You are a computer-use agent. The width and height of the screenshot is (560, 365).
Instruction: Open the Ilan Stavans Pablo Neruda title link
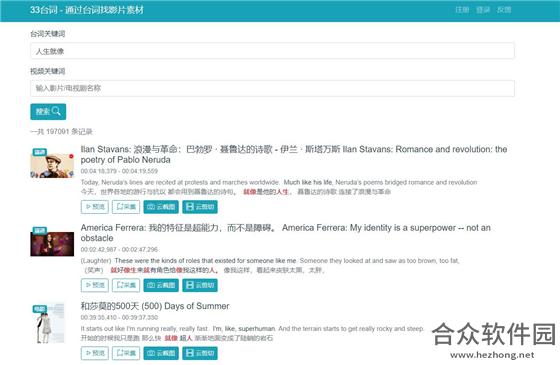click(294, 154)
